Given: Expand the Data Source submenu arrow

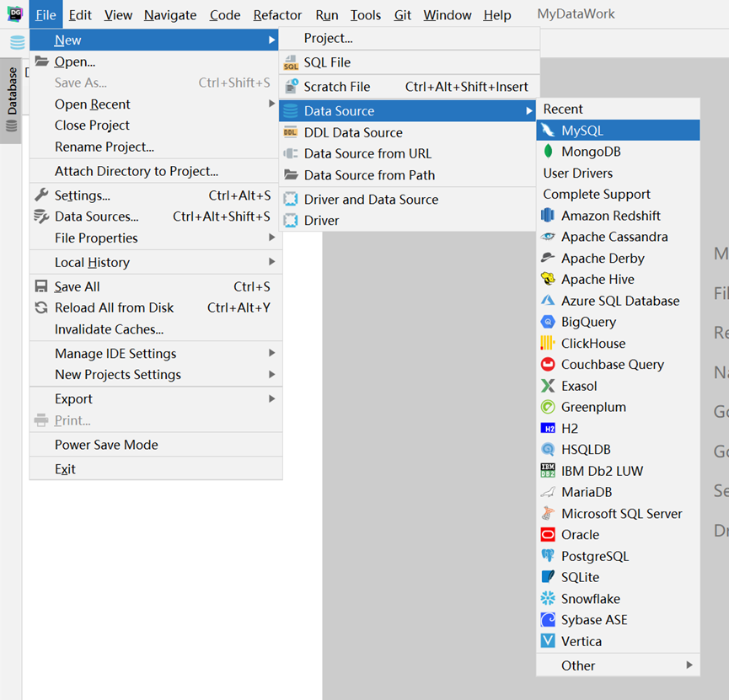Looking at the screenshot, I should (529, 111).
